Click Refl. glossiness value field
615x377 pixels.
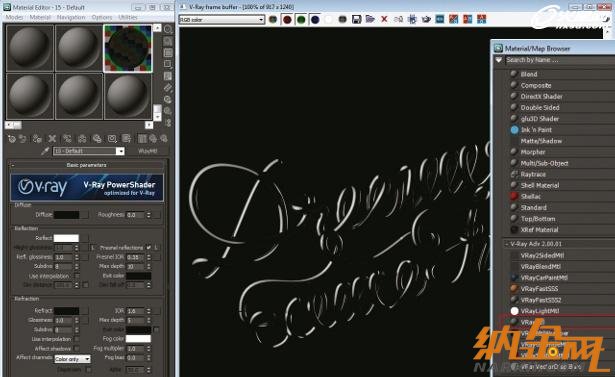tap(64, 257)
